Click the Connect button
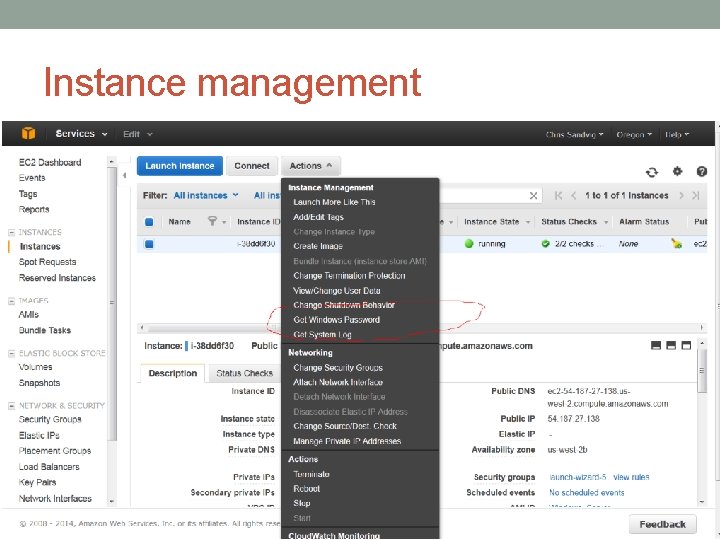The image size is (720, 540). click(x=252, y=166)
